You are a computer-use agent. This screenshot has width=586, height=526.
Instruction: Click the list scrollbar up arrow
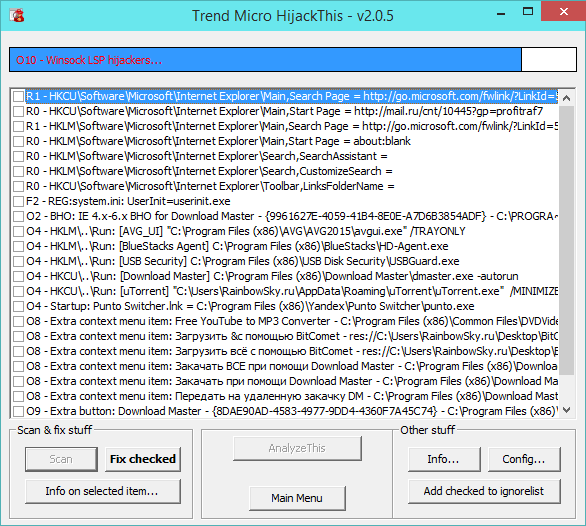coord(566,98)
